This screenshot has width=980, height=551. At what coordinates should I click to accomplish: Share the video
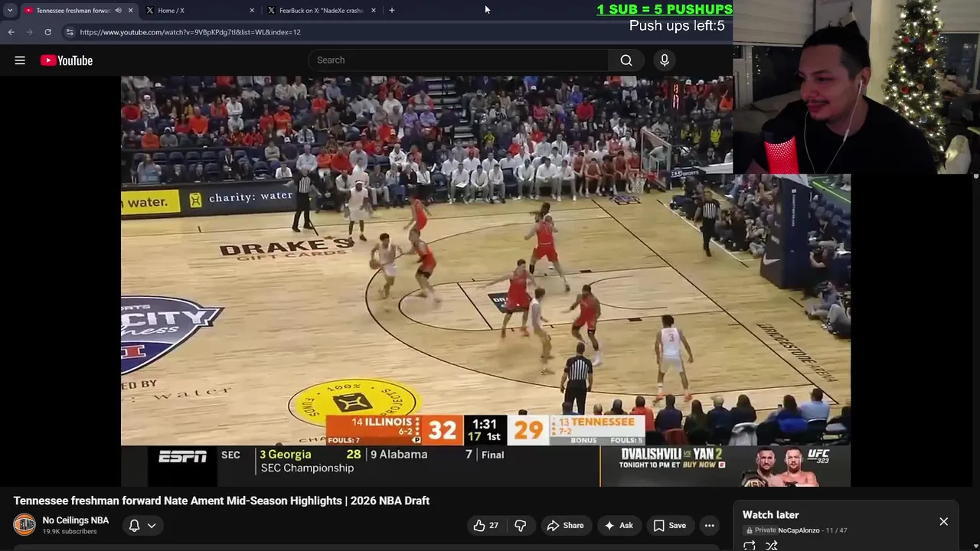click(565, 526)
